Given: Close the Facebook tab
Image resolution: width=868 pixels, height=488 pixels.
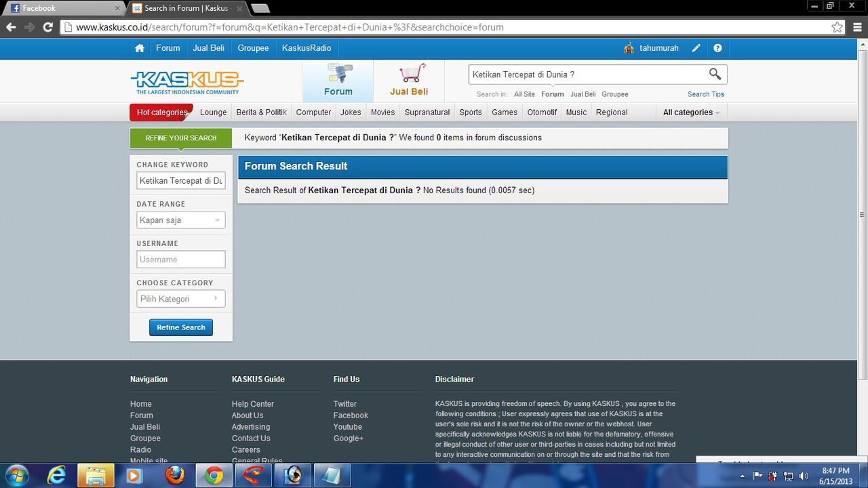Looking at the screenshot, I should click(117, 8).
